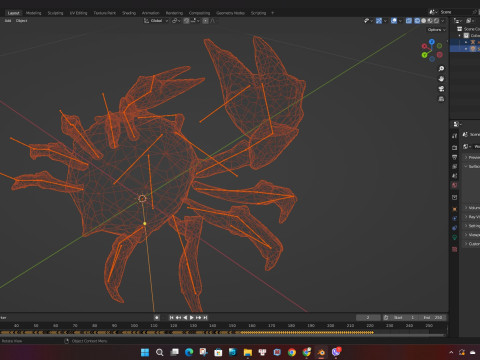Toggle proportional editing
This screenshot has height=360, width=480.
206,21
